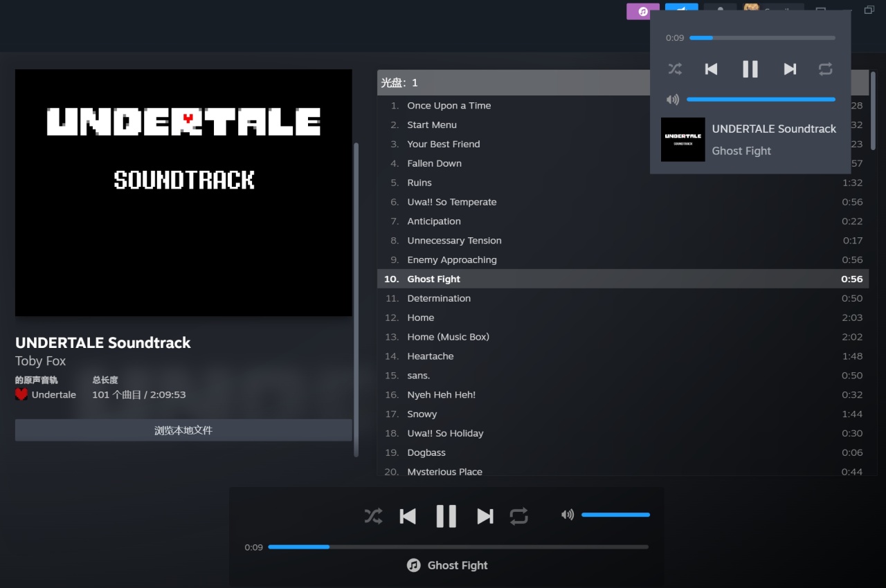886x588 pixels.
Task: Mute audio via the bottom bar speaker icon
Action: 568,515
